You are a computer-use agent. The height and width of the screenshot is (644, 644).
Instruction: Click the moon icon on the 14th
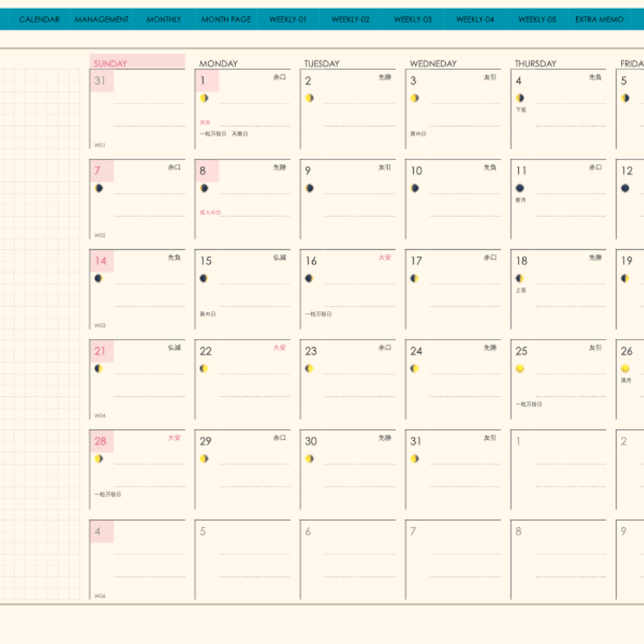point(98,278)
